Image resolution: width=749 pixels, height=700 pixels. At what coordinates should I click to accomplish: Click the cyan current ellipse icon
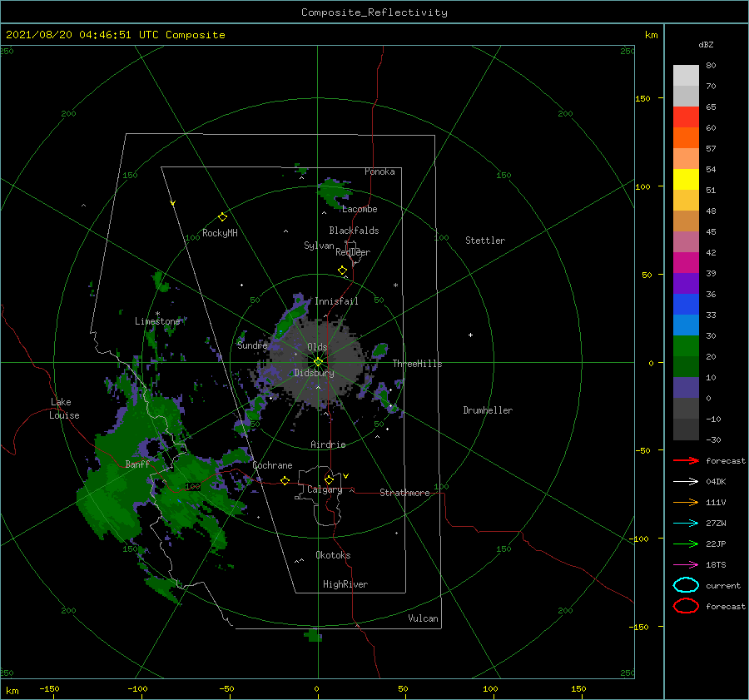click(x=686, y=585)
